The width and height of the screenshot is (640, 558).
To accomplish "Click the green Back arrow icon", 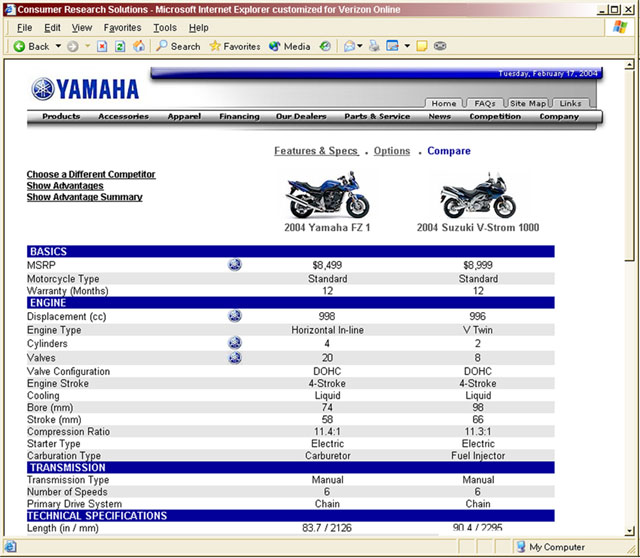I will [19, 46].
